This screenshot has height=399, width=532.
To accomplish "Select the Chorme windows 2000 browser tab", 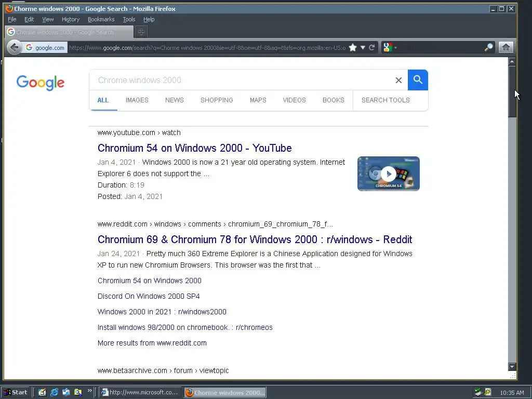I will point(69,32).
